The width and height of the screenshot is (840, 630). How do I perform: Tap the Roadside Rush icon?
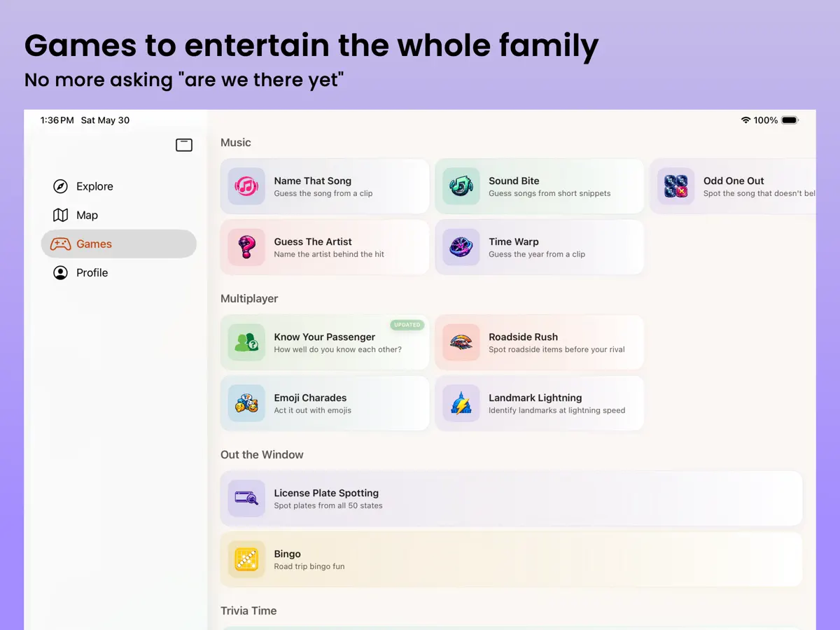point(461,342)
